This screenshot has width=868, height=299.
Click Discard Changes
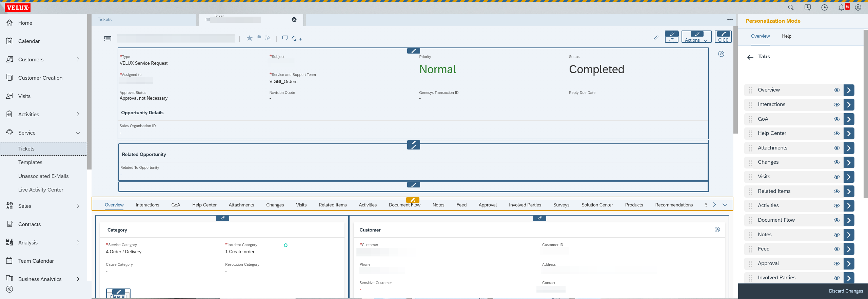[x=846, y=291]
